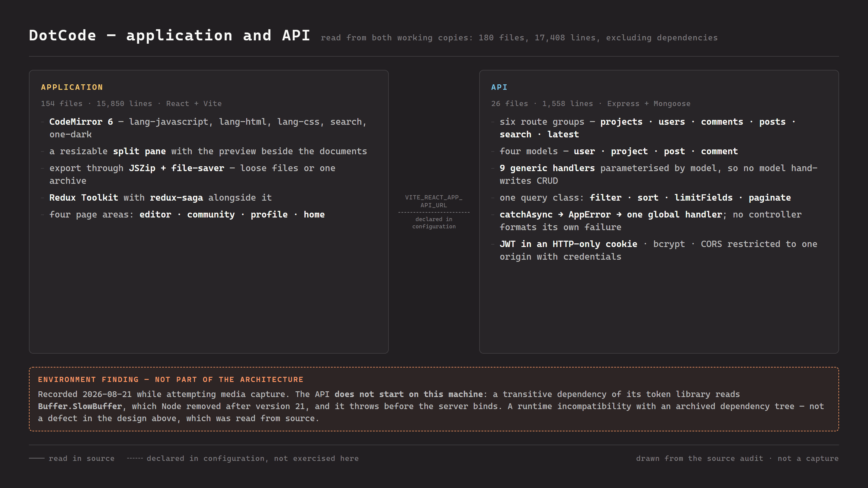The width and height of the screenshot is (868, 488).
Task: Select the 'Redux Toolkit' bold phrase
Action: 83,198
